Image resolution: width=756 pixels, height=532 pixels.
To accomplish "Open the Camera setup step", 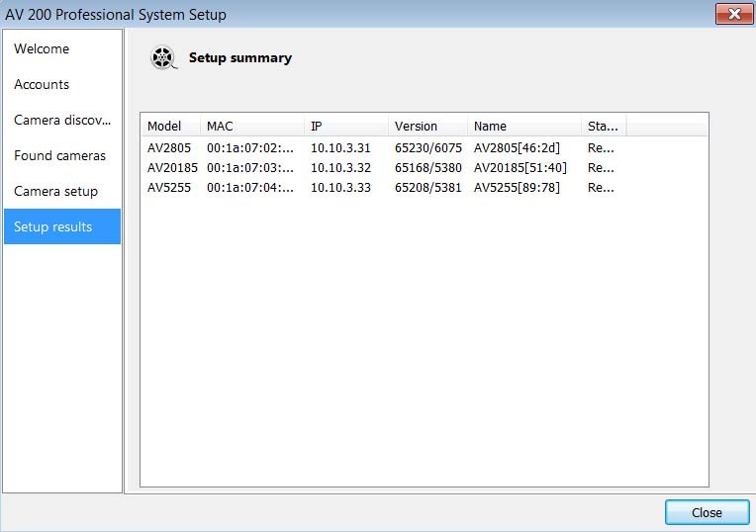I will point(55,191).
